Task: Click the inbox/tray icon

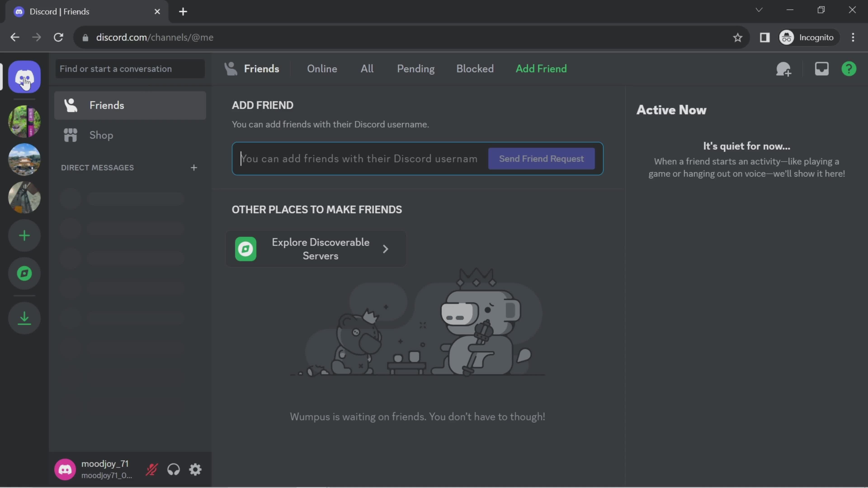Action: coord(821,68)
